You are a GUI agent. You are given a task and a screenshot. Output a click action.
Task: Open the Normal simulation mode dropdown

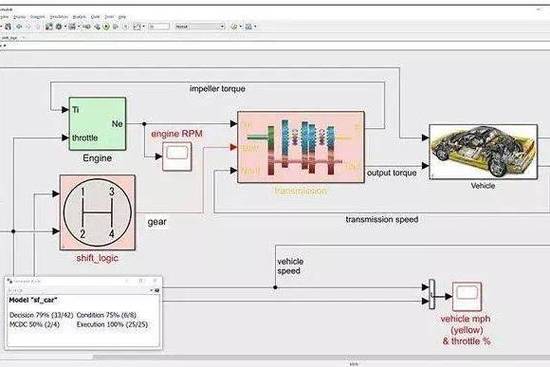[200, 26]
